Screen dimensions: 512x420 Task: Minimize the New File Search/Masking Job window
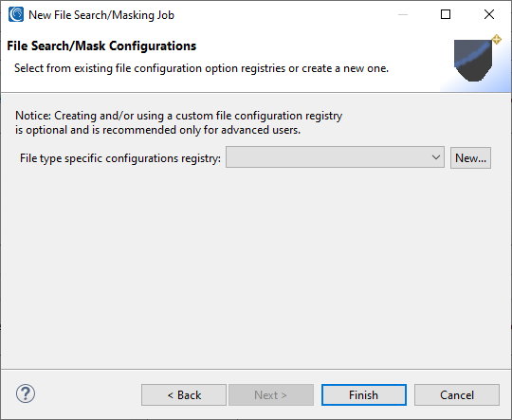(403, 15)
